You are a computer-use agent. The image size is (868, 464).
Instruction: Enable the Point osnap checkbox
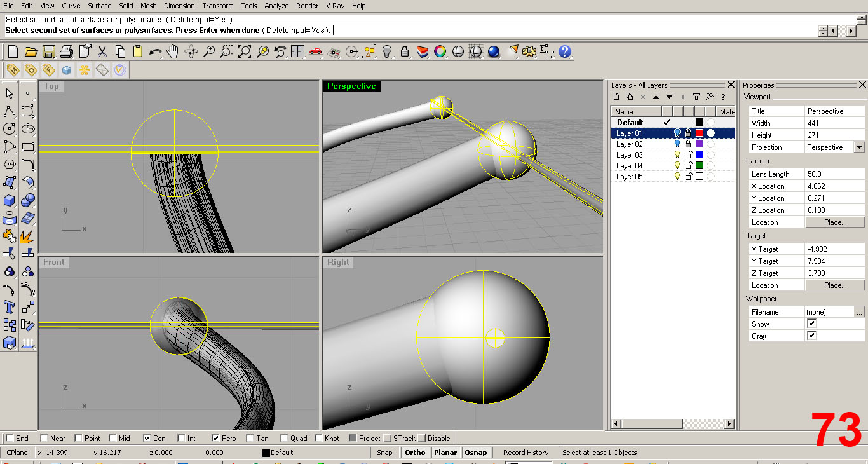[78, 438]
